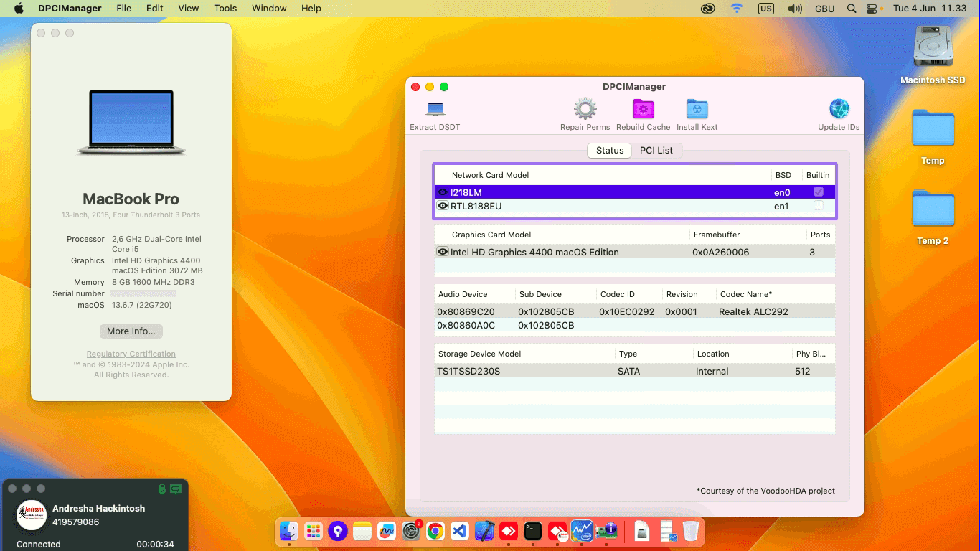The width and height of the screenshot is (980, 551).
Task: Open Terminal from the Dock
Action: pos(533,531)
